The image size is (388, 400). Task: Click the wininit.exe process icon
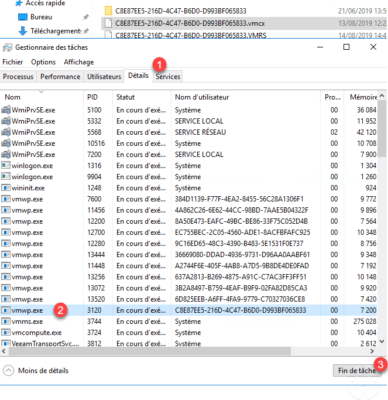click(6, 188)
